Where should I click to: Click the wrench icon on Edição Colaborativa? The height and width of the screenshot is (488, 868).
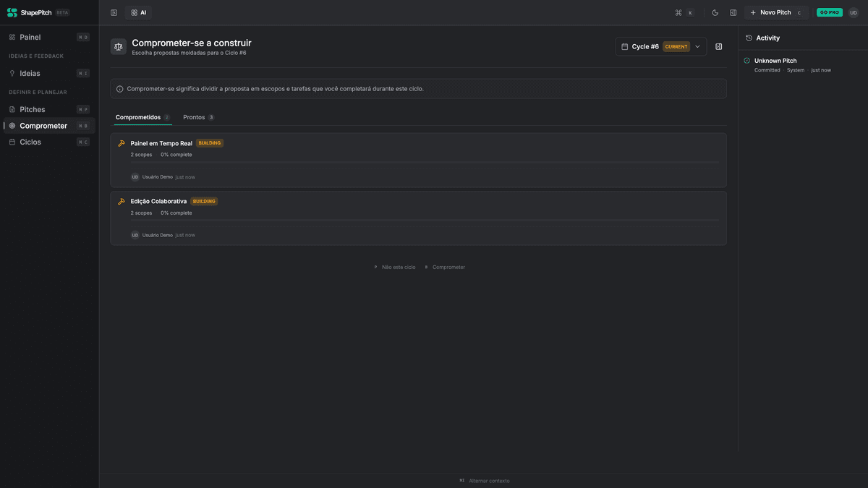[x=122, y=201]
